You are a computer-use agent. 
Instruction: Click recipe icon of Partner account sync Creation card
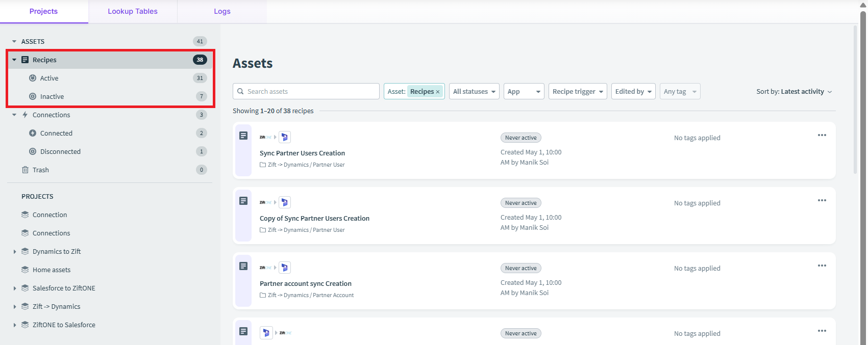pyautogui.click(x=243, y=266)
